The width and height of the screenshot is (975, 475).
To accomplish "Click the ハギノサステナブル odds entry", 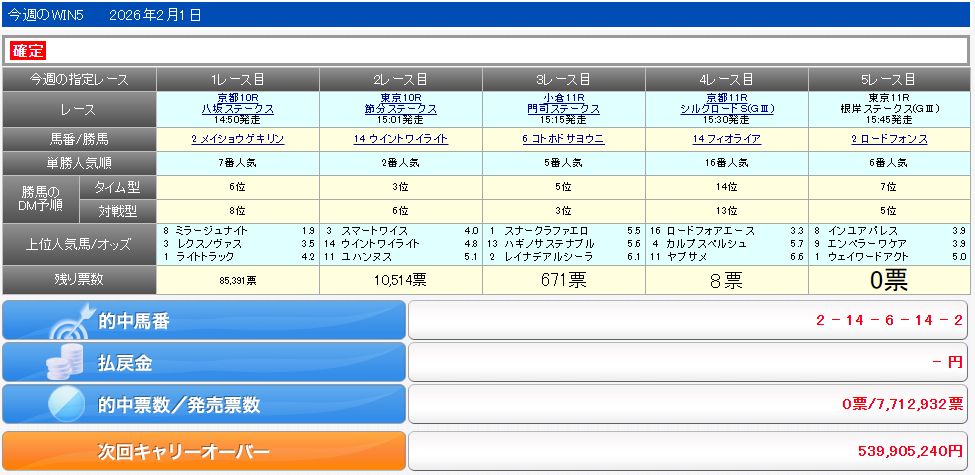I will coord(563,244).
